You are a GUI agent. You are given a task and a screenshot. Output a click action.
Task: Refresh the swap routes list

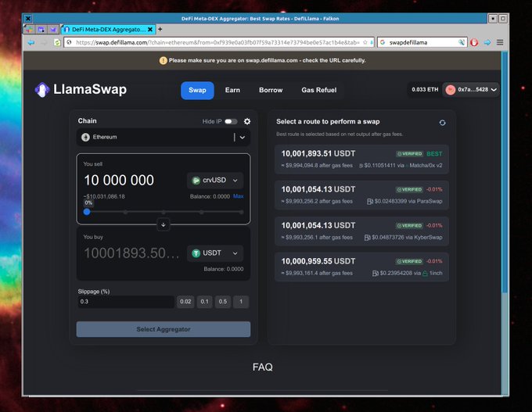[442, 123]
